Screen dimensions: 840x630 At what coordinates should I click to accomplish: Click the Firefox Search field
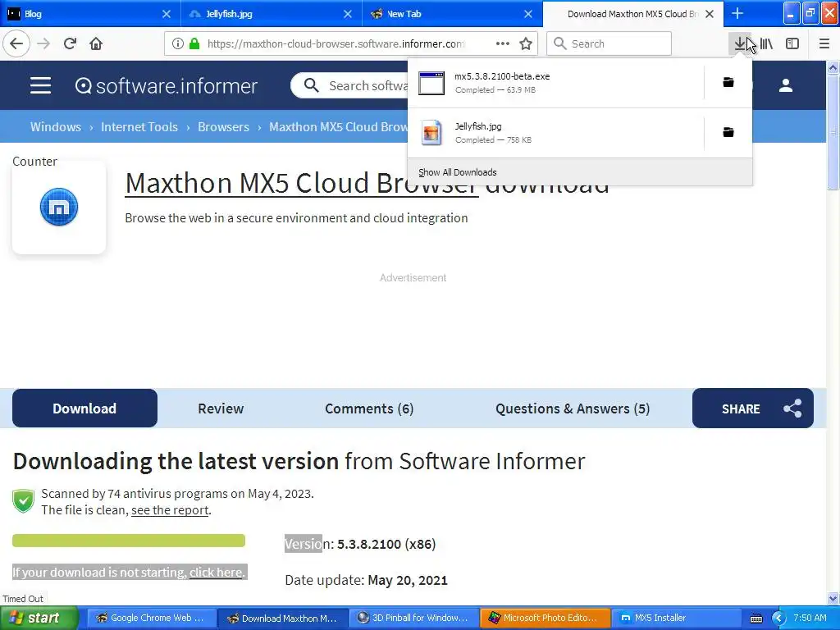point(609,43)
